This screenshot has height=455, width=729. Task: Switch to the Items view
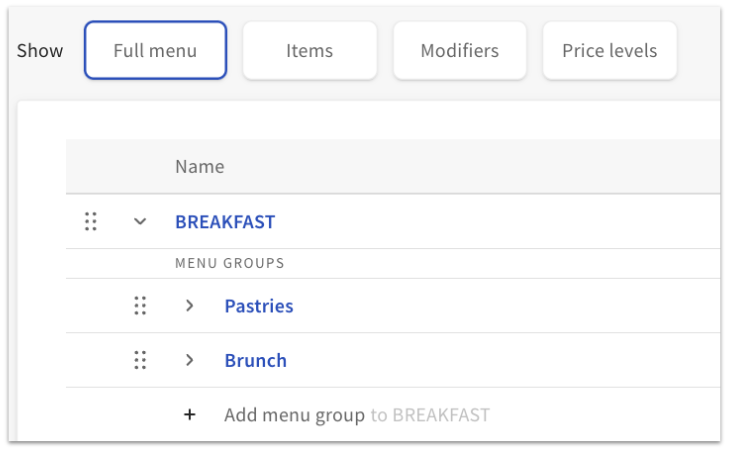pyautogui.click(x=309, y=50)
